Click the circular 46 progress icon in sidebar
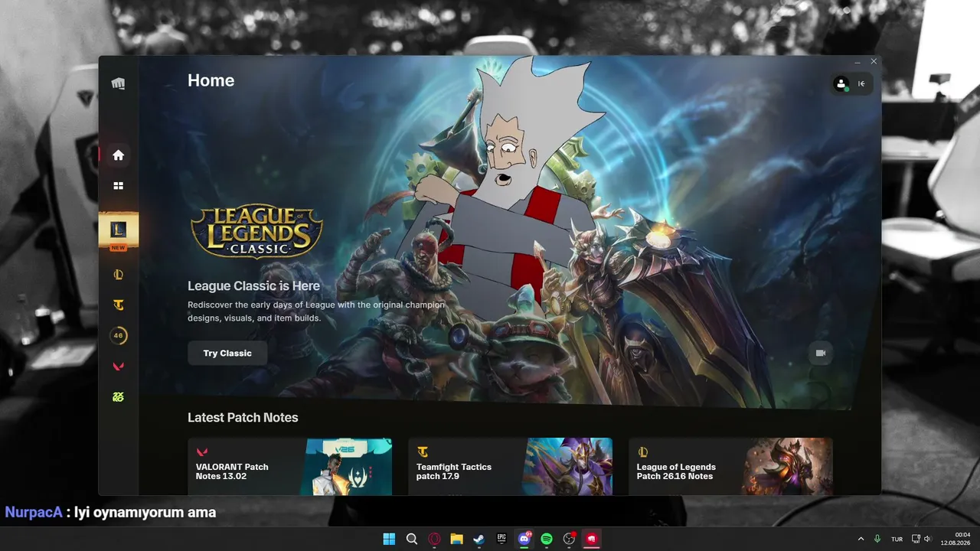This screenshot has height=551, width=980. [118, 335]
